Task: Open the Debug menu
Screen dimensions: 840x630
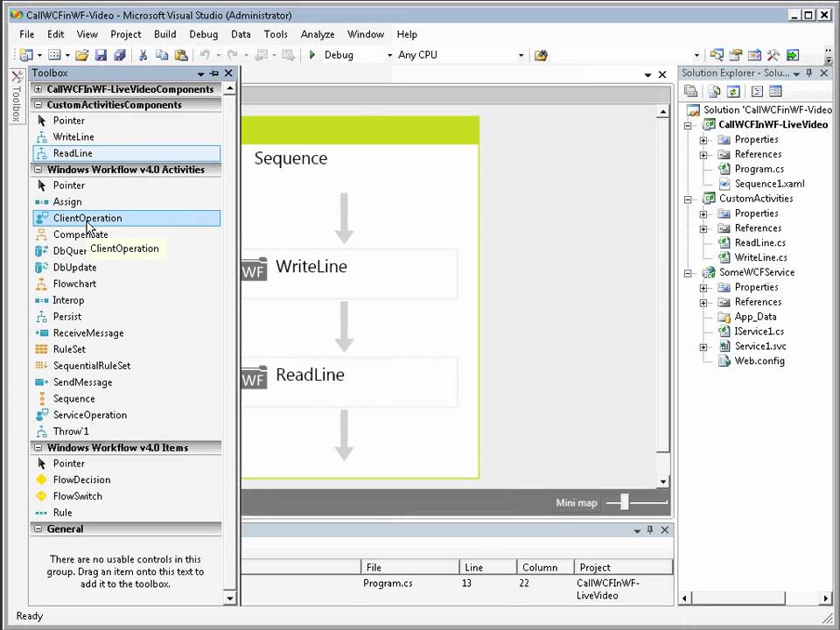Action: click(204, 34)
